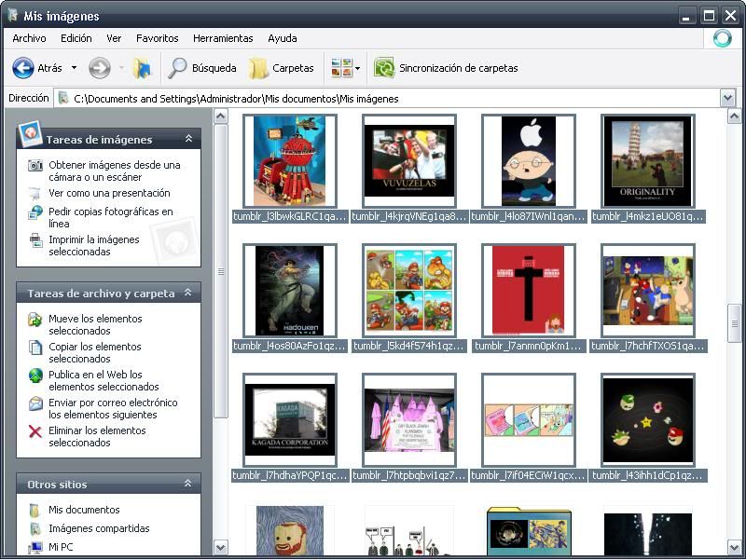Screen dimensions: 746x560
Task: Click the camera or scanner icon
Action: (35, 166)
